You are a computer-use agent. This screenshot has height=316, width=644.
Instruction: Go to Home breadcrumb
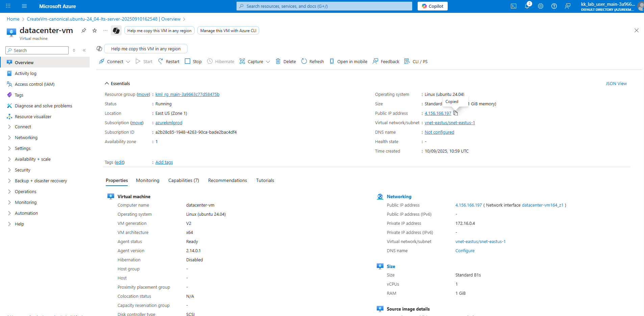(13, 19)
